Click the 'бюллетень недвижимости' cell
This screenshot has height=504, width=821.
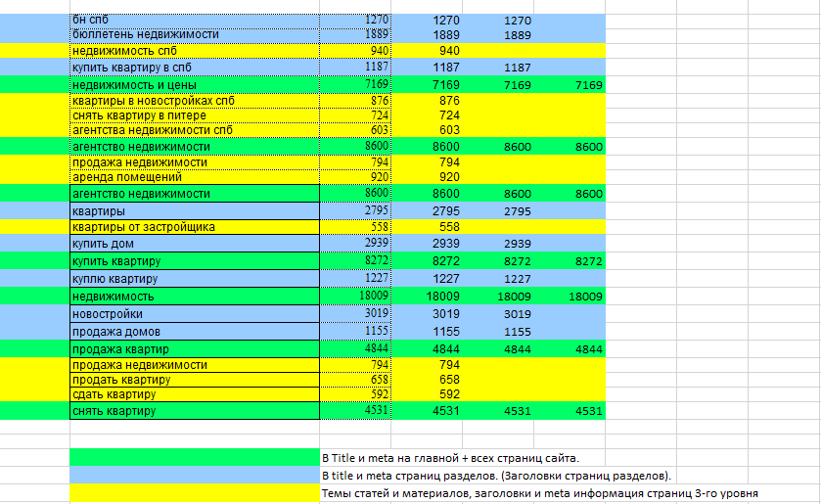[195, 35]
